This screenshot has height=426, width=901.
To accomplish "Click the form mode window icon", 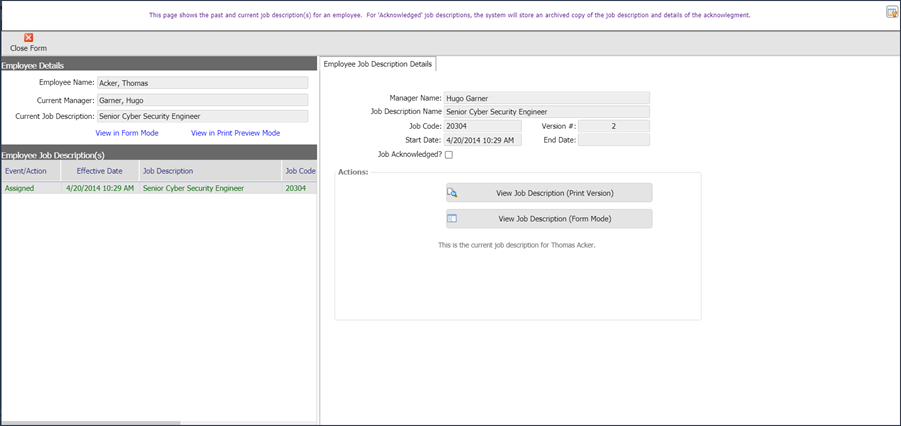I will tap(453, 218).
